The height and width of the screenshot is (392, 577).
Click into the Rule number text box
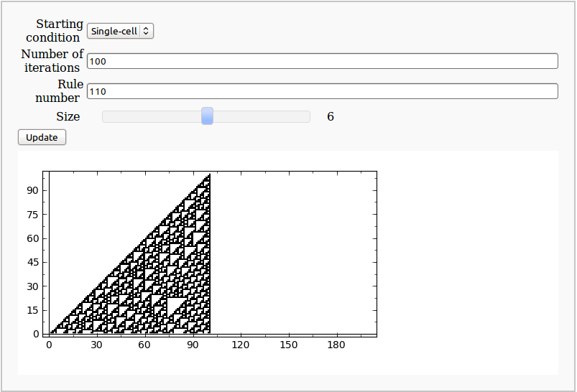click(x=322, y=91)
